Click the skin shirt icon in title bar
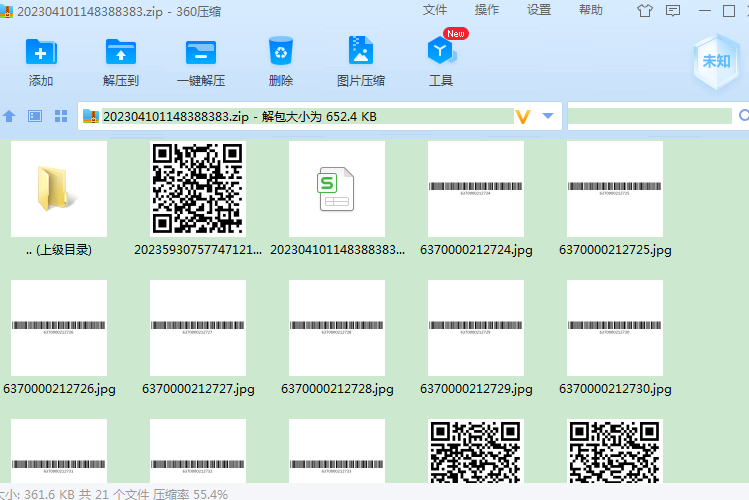 [644, 10]
